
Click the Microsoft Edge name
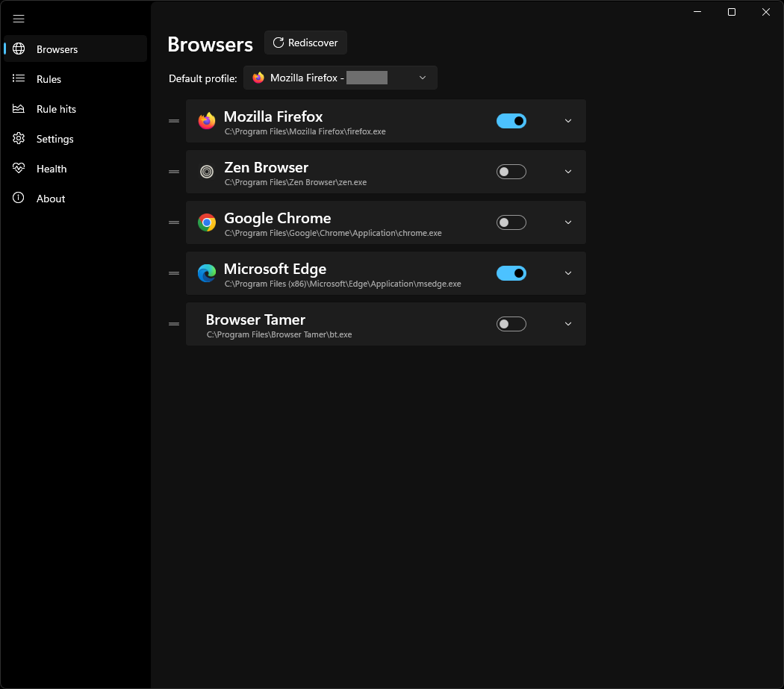pos(275,269)
